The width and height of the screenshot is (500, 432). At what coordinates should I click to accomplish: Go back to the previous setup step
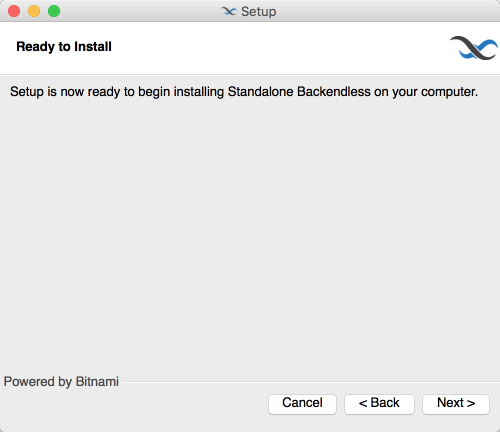379,404
